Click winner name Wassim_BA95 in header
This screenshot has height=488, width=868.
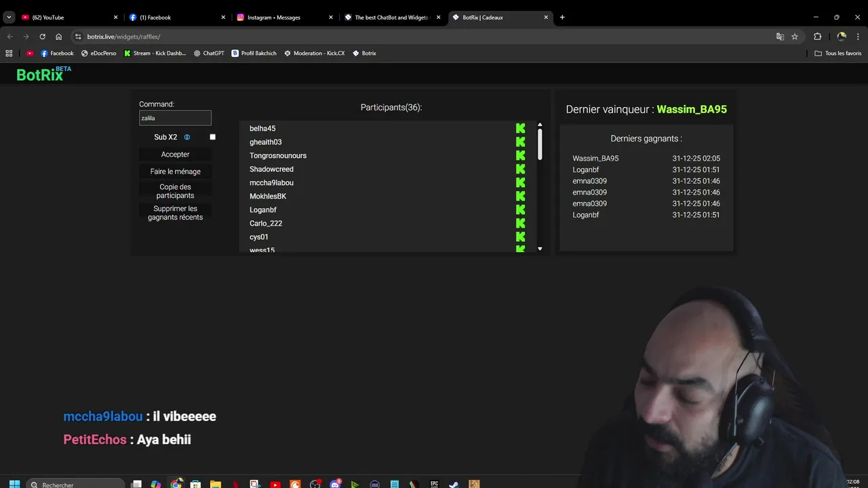tap(692, 109)
